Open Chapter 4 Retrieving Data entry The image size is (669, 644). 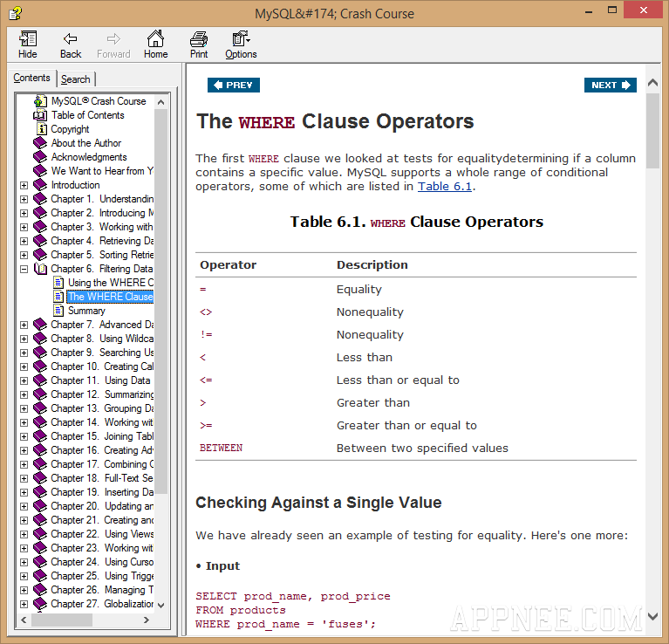(102, 241)
